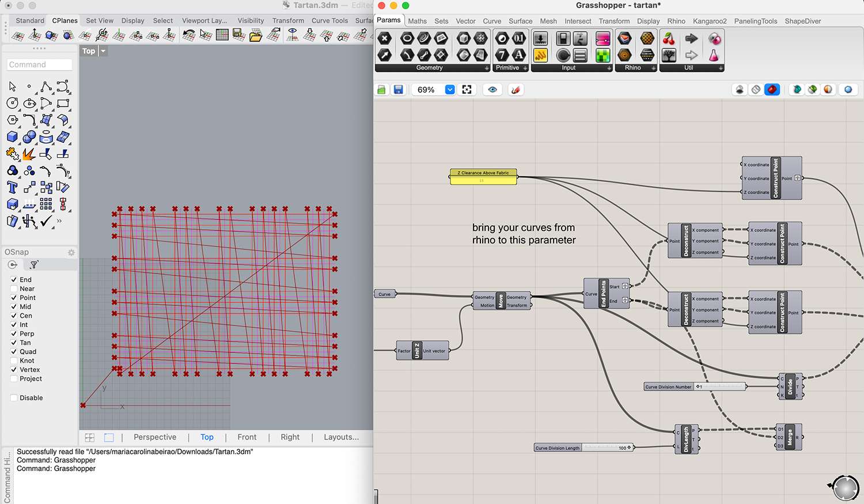
Task: Expand the Util panel in Grasshopper ribbon
Action: (721, 68)
